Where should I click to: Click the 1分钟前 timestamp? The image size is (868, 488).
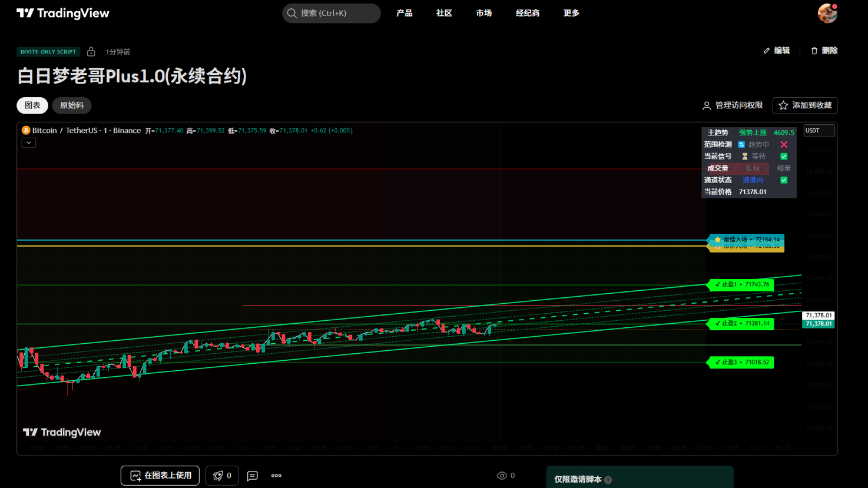(118, 52)
